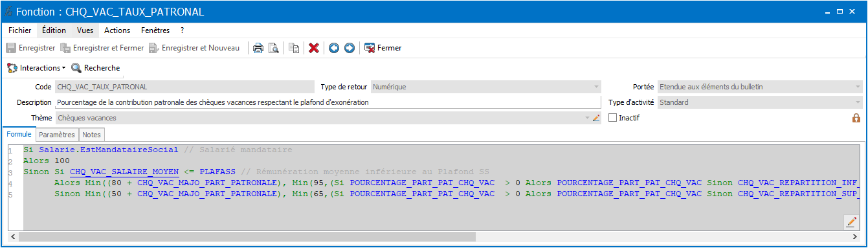The width and height of the screenshot is (868, 248).
Task: Open the ? help menu
Action: (x=183, y=30)
